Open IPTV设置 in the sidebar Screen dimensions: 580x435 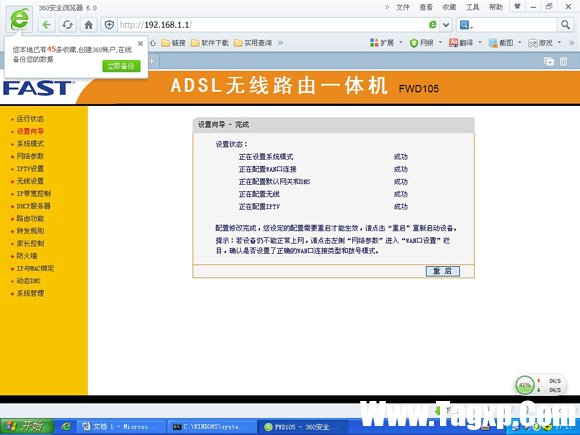[x=30, y=169]
